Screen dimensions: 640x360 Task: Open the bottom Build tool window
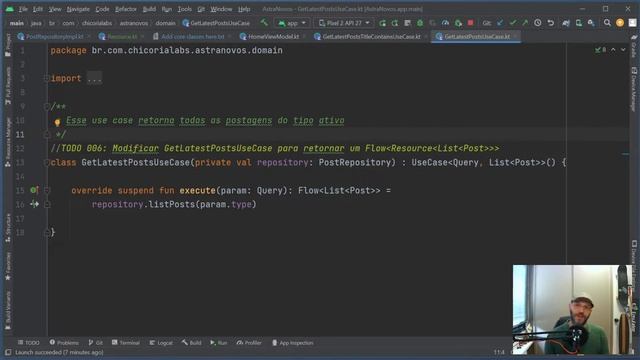point(192,343)
